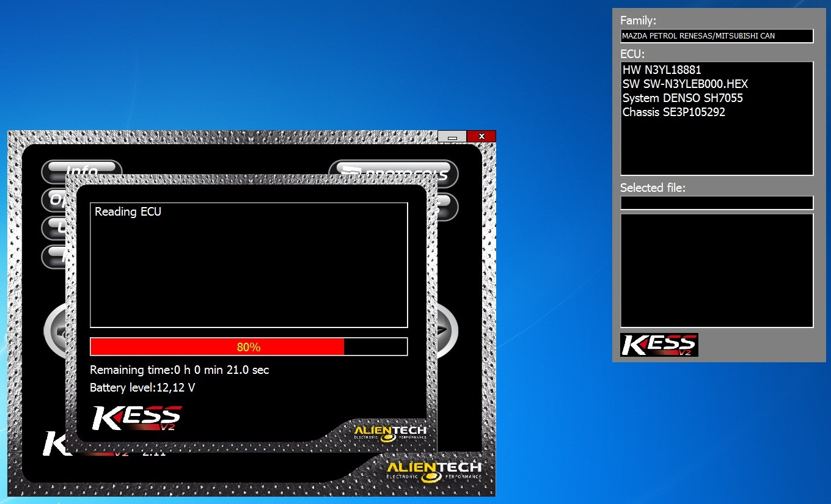This screenshot has width=831, height=504.
Task: Click the 'Remaining time:0 h 0 min 21.0 sec' text
Action: tap(179, 370)
